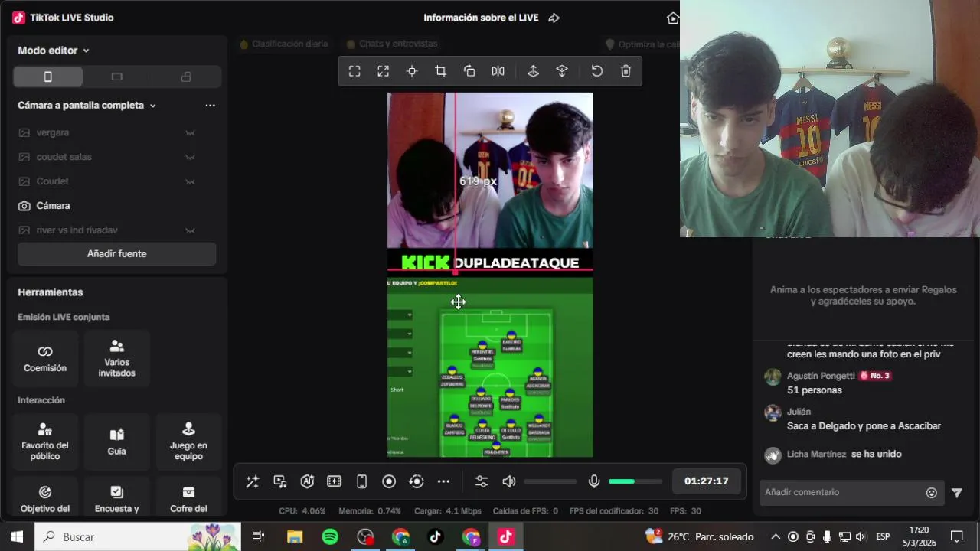Click the stream timer 01:27:17

(706, 481)
